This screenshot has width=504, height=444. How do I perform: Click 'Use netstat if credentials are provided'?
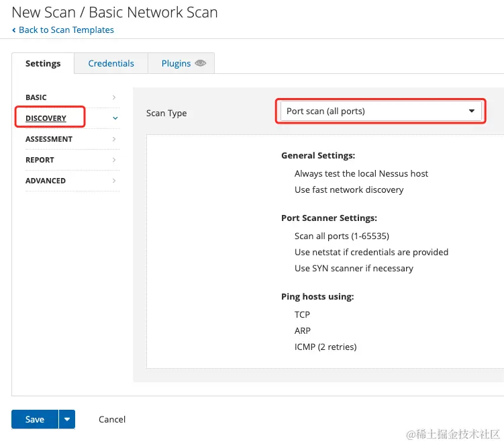click(371, 252)
